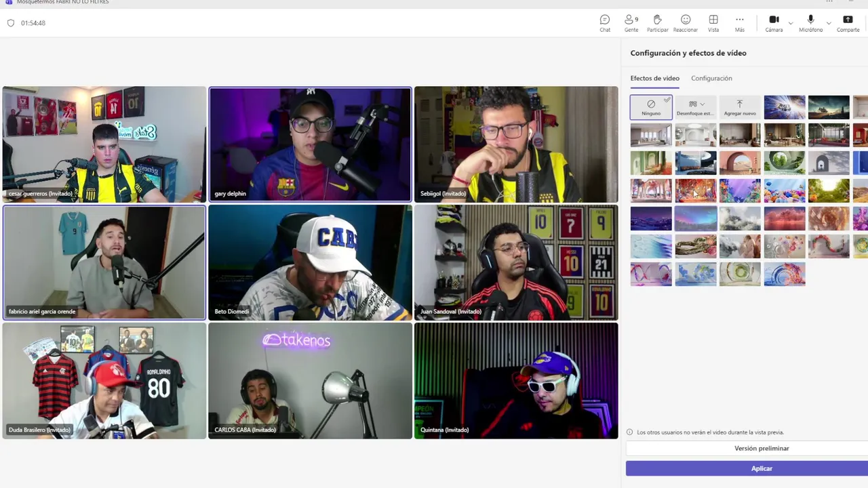Mute with the Micrófono button

(x=811, y=23)
